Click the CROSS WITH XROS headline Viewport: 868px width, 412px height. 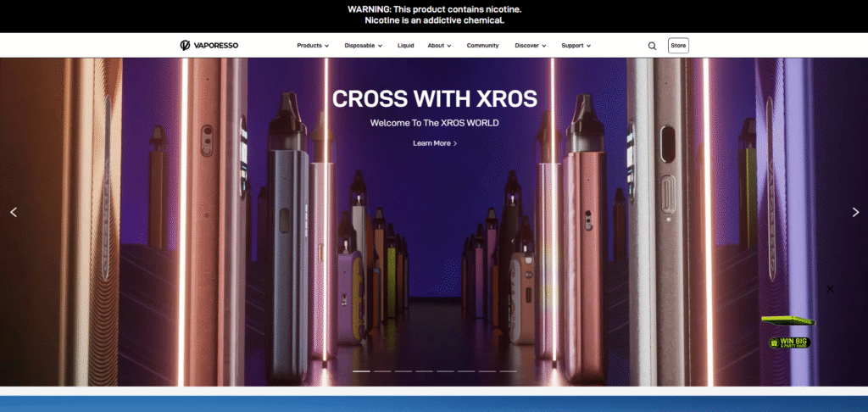point(435,99)
